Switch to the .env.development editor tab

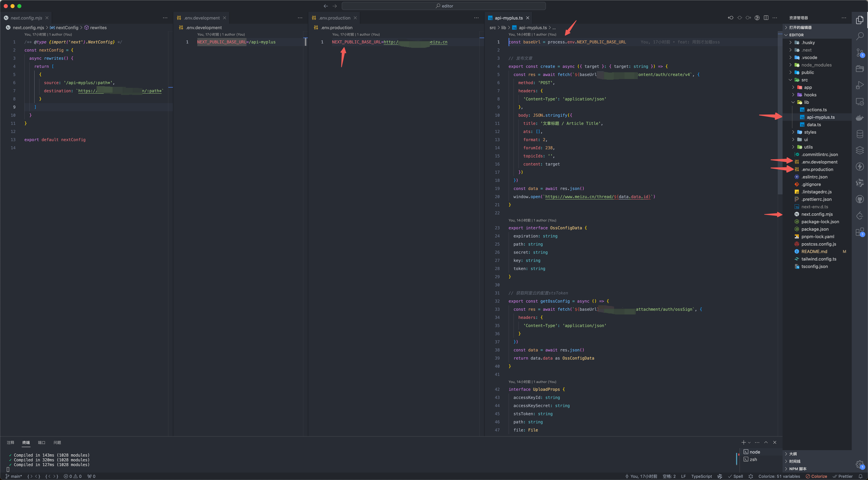[x=202, y=18]
